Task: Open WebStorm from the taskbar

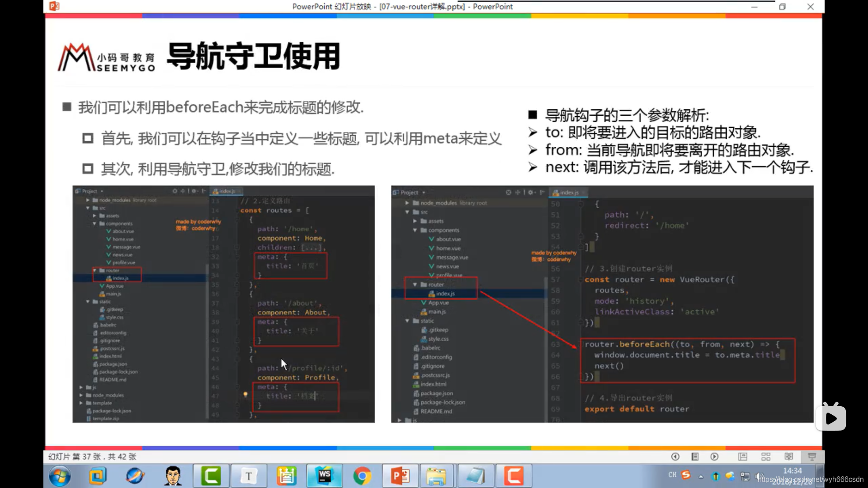Action: (325, 476)
